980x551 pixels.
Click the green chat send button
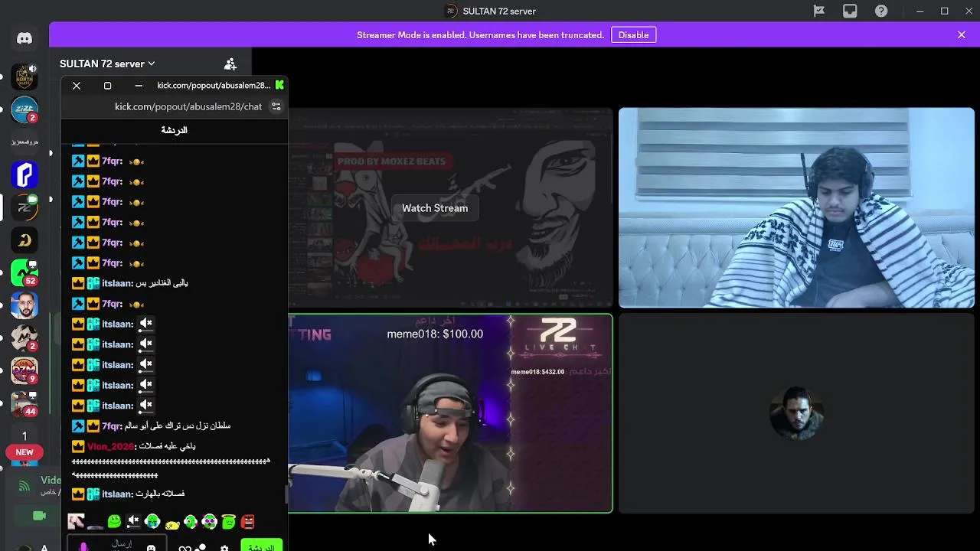click(x=261, y=546)
